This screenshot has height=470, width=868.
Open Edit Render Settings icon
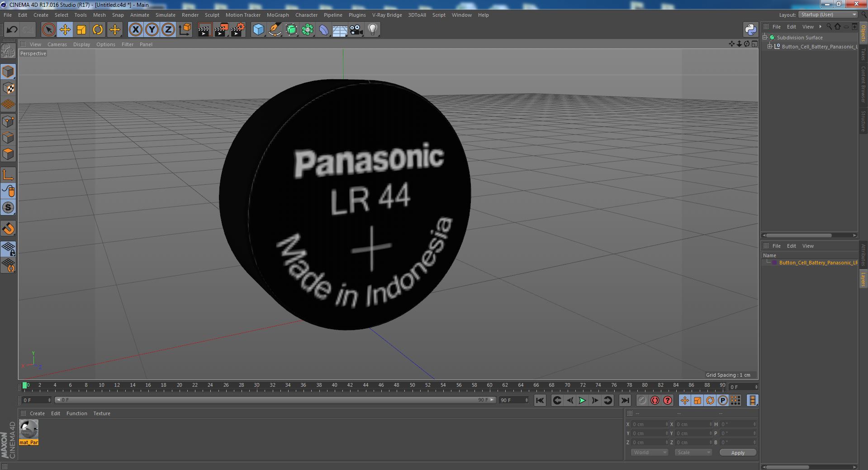pos(237,30)
